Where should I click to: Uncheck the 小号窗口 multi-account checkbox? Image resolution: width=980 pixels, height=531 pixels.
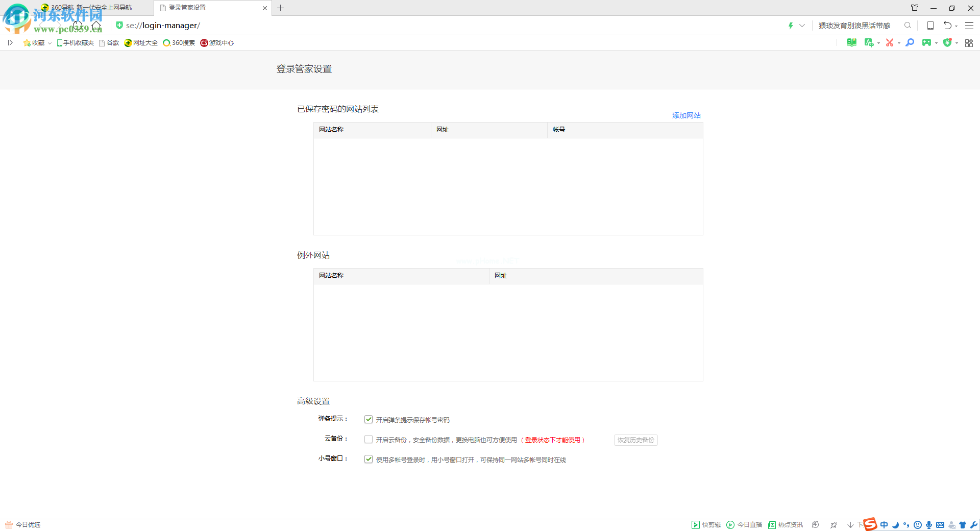point(369,459)
